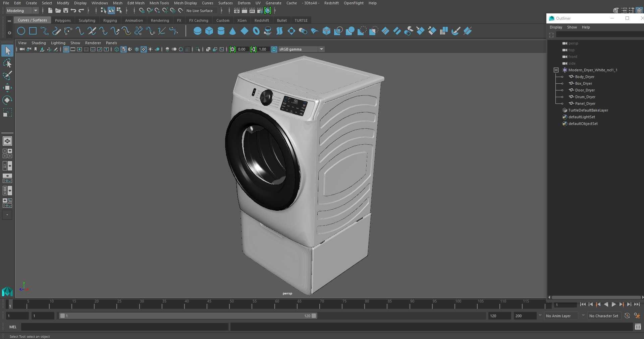Open the Mesh Tools menu
This screenshot has height=339, width=644.
(x=159, y=3)
